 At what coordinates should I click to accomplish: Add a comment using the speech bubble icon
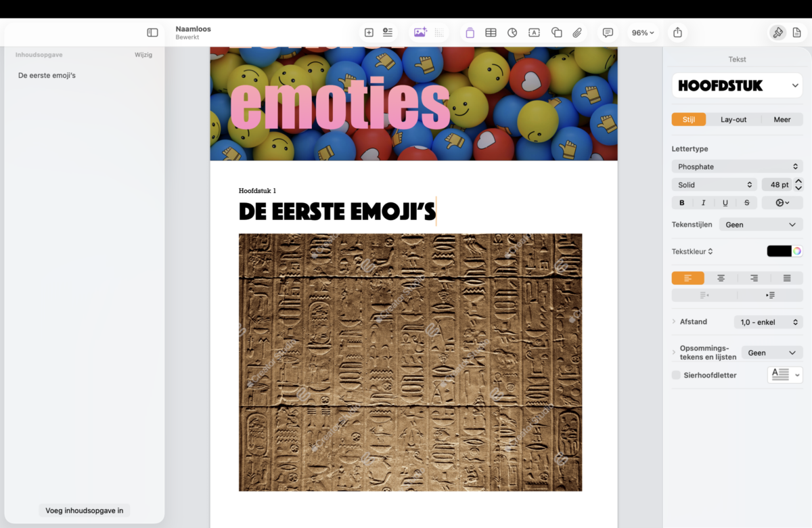608,32
